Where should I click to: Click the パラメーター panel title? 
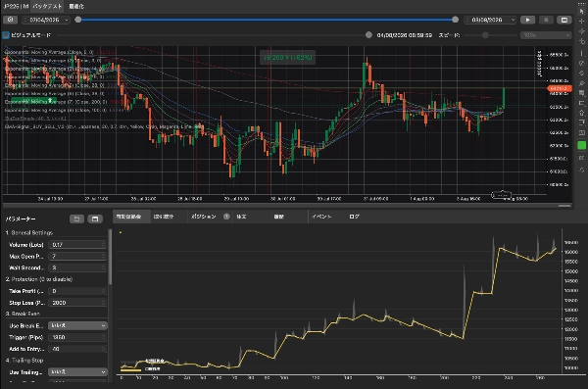click(x=21, y=219)
